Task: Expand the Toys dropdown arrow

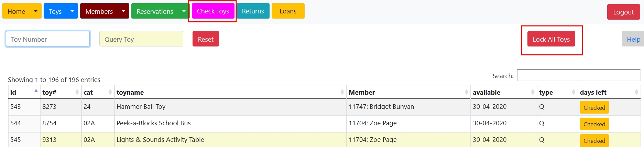Action: 72,11
